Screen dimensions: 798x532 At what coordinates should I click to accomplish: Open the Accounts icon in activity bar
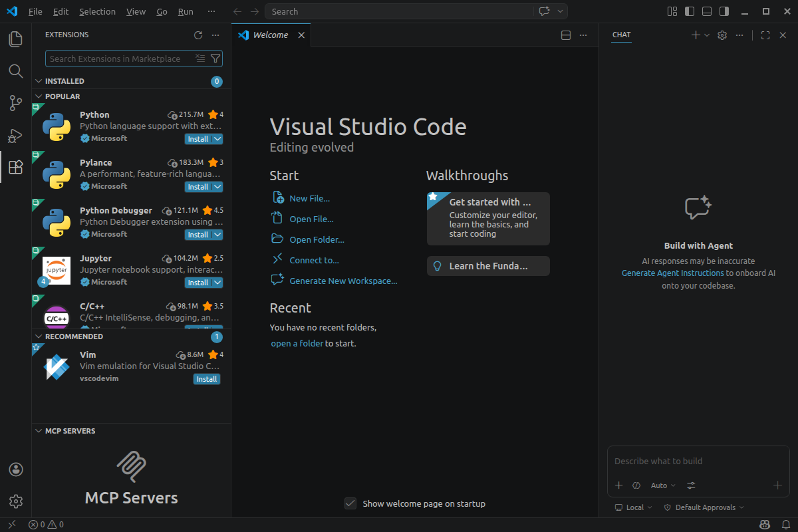click(x=16, y=469)
